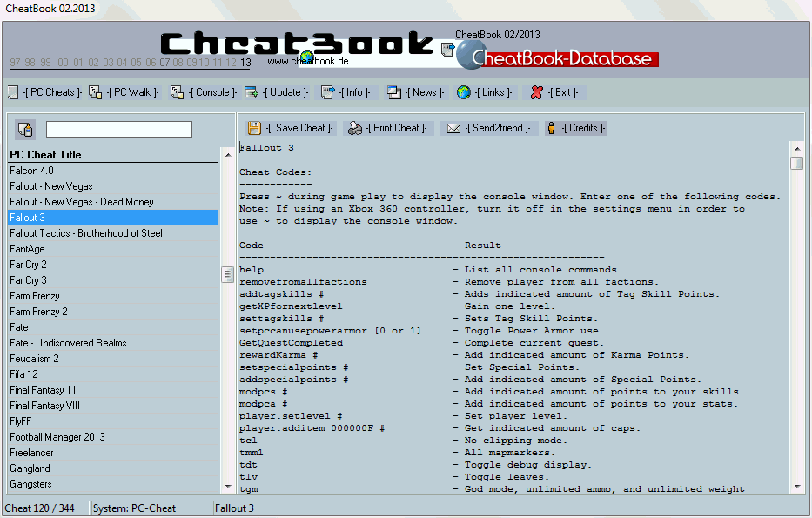Select Fallout Tactics - Brotherhood of Steel
The height and width of the screenshot is (518, 812).
coord(114,233)
